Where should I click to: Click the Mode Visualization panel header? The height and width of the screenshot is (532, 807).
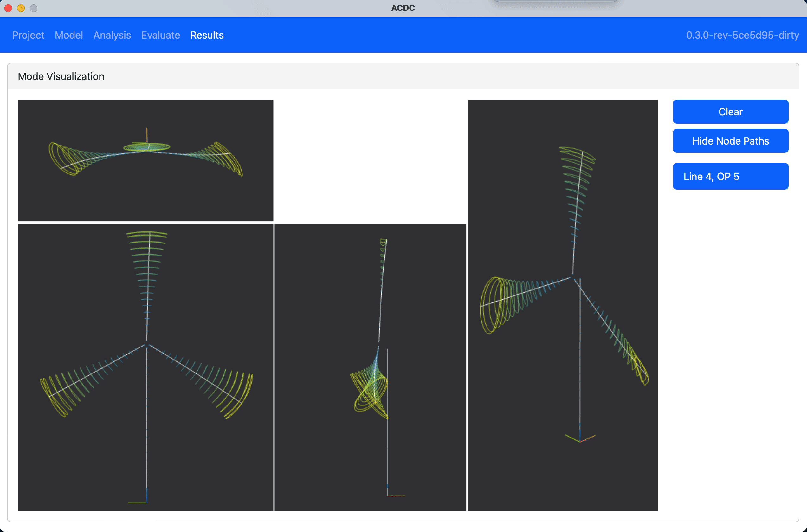61,76
